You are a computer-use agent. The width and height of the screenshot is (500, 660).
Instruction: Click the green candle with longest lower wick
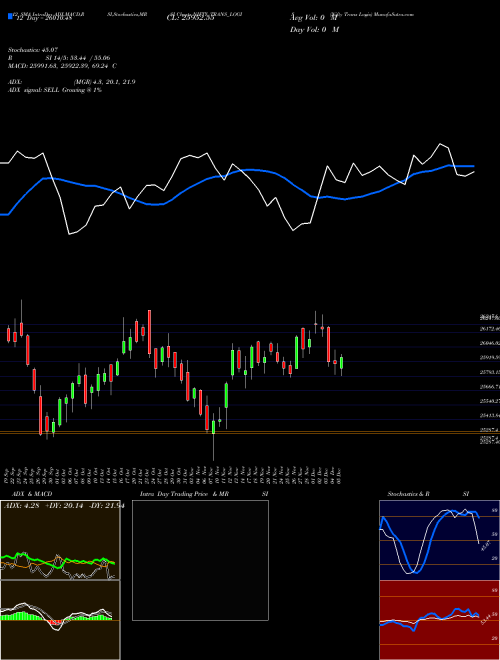213,427
